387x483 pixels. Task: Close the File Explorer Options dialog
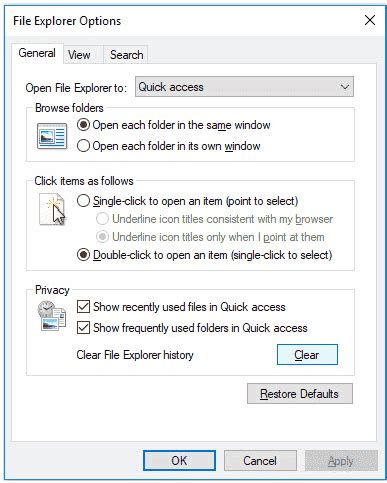(370, 20)
